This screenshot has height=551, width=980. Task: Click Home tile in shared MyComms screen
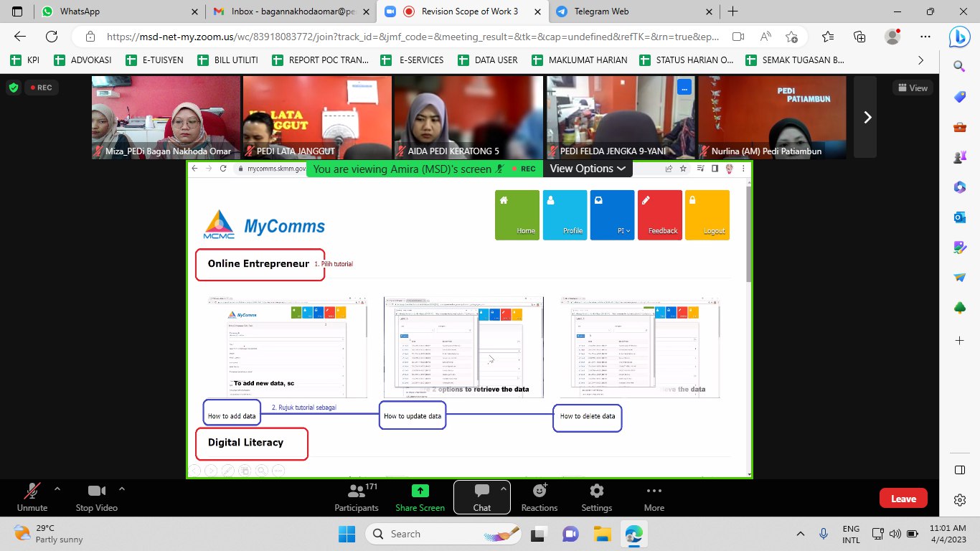(517, 215)
